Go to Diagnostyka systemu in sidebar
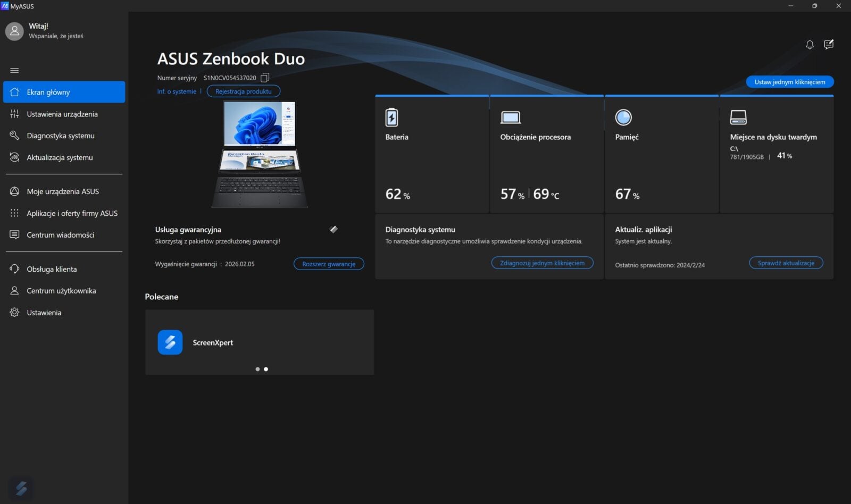851x504 pixels. point(64,136)
